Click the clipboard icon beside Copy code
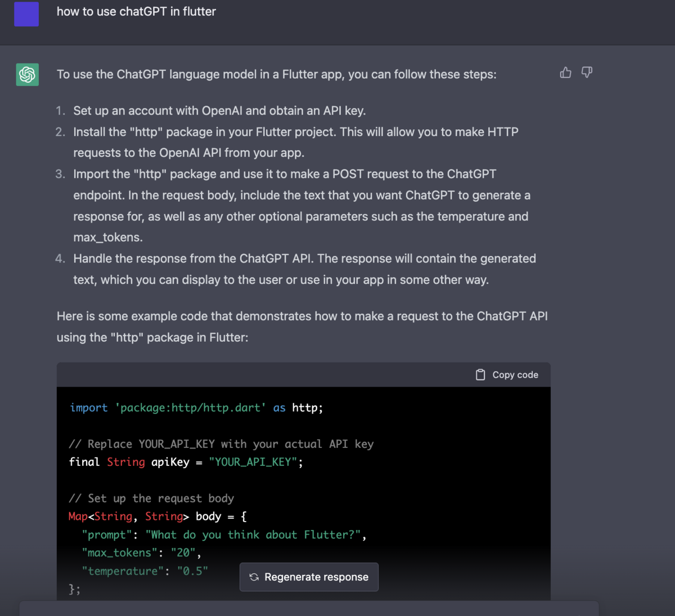 [x=480, y=375]
